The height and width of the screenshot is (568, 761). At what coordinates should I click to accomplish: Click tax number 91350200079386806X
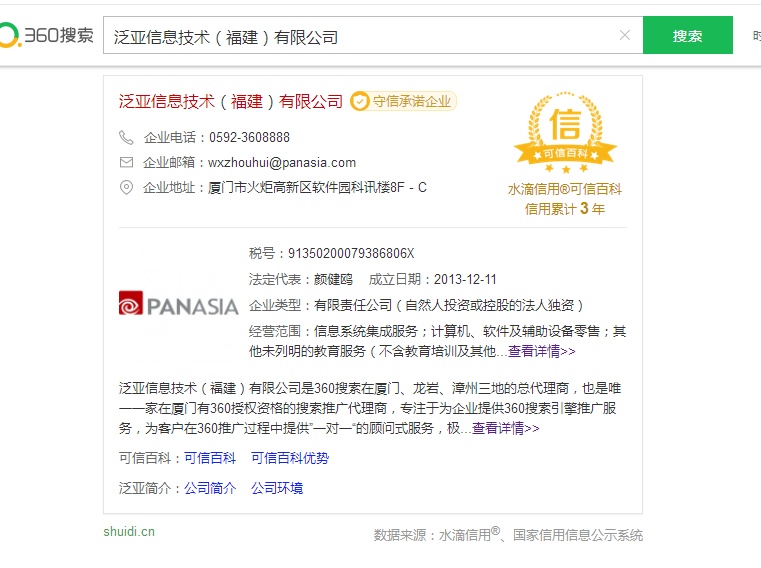[x=351, y=253]
